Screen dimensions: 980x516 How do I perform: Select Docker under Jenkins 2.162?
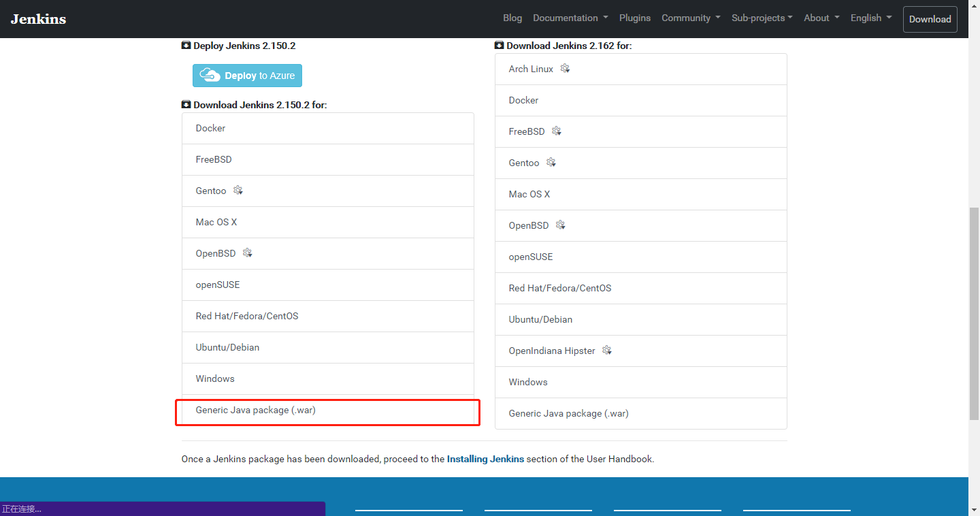[641, 100]
